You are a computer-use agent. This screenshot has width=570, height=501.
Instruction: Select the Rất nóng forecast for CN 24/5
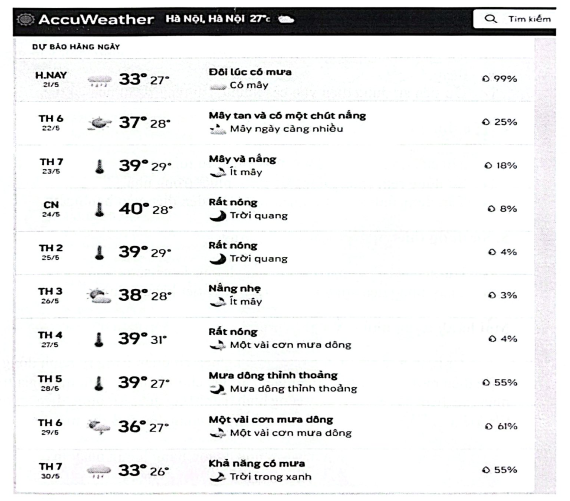[233, 202]
